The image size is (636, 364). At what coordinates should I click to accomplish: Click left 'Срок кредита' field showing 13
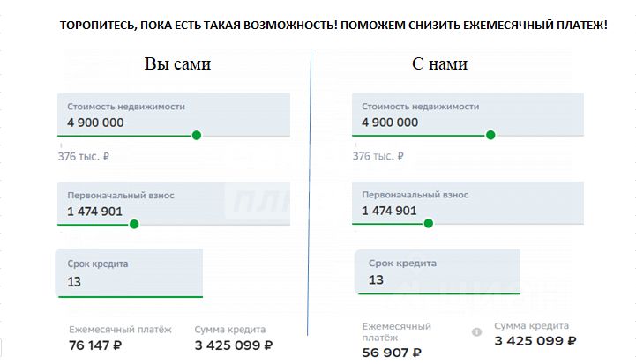pyautogui.click(x=129, y=273)
